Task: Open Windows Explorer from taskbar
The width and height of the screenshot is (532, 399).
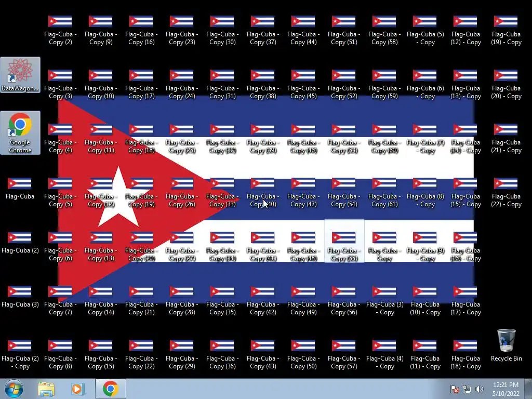Action: pyautogui.click(x=46, y=389)
